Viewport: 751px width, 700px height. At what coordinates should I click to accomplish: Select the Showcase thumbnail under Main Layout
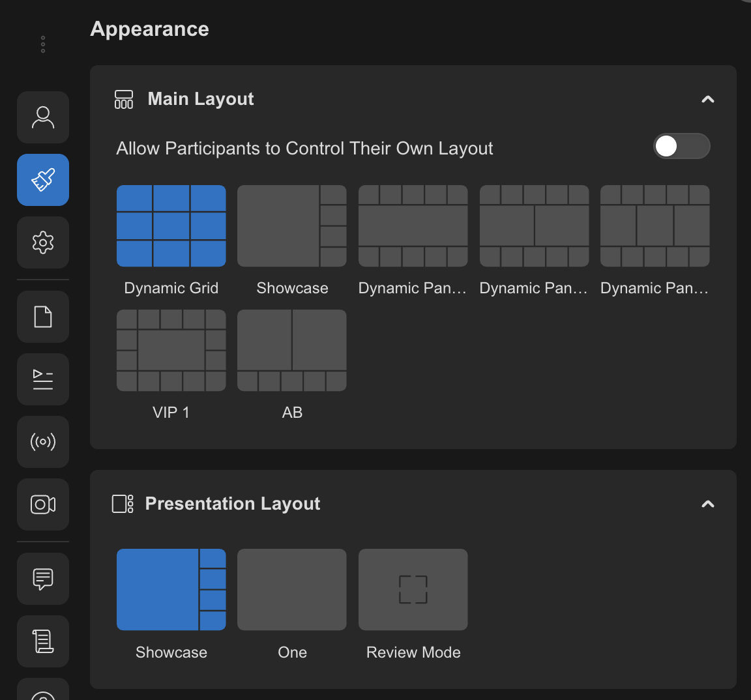(292, 226)
